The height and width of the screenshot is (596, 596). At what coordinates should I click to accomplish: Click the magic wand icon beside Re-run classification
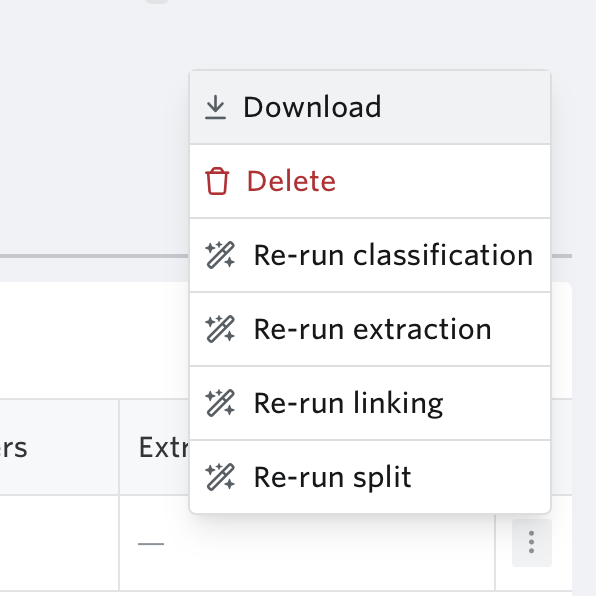coord(220,255)
